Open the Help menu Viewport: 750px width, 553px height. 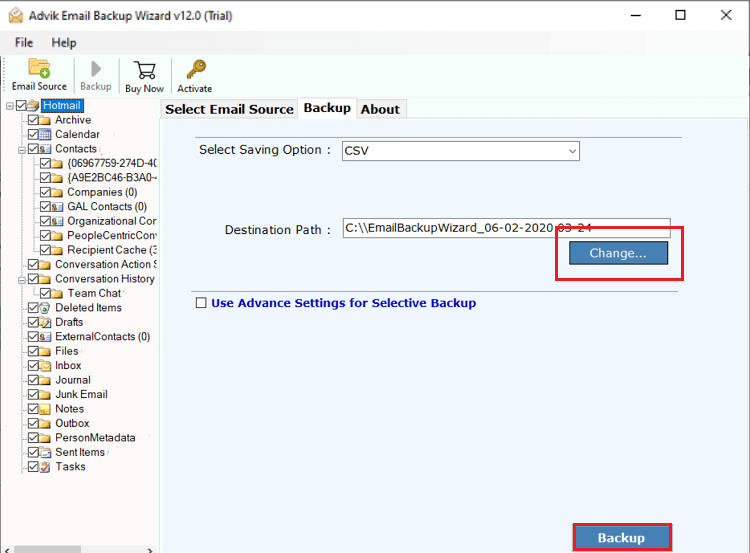click(x=64, y=43)
